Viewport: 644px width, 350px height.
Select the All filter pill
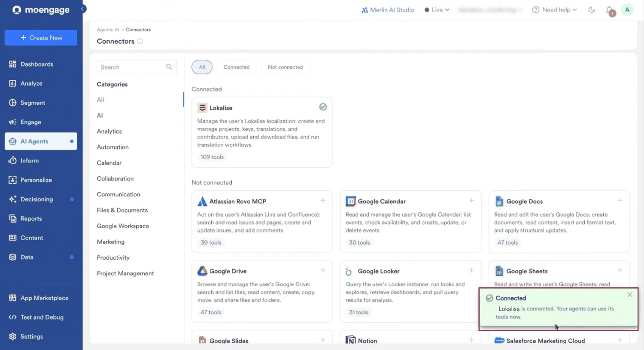(202, 67)
